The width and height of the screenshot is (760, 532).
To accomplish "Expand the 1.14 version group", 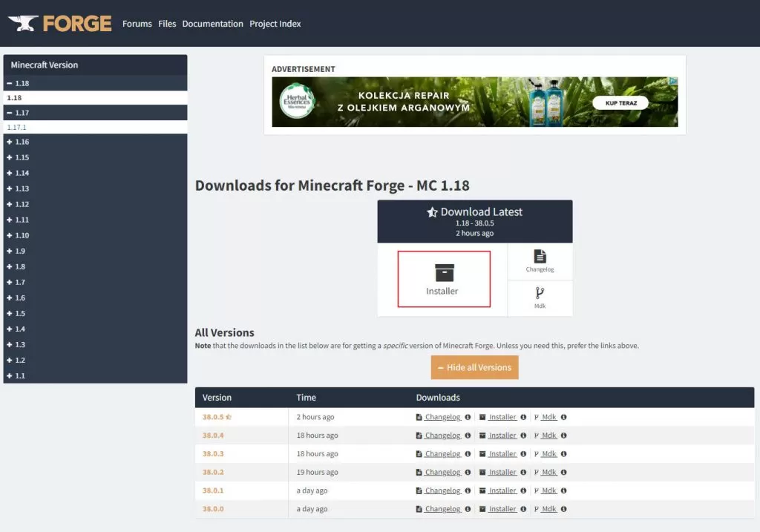I will pos(95,173).
